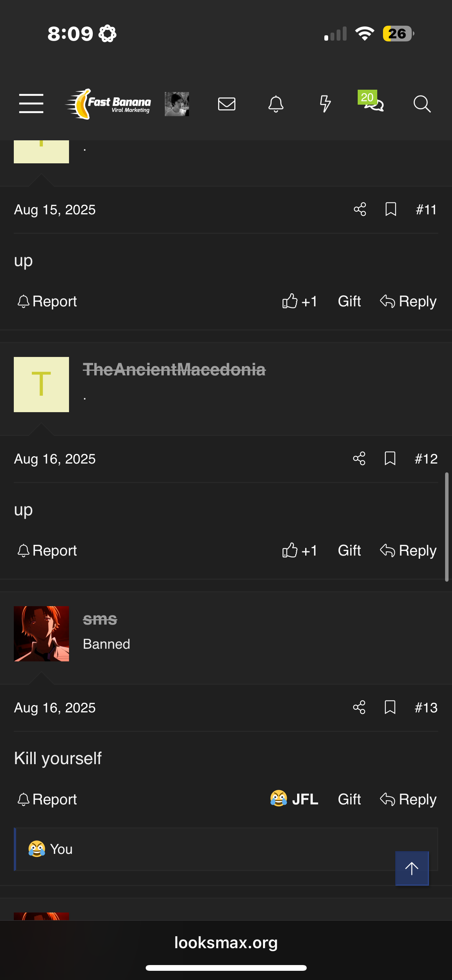Open the search magnifier icon

(422, 104)
